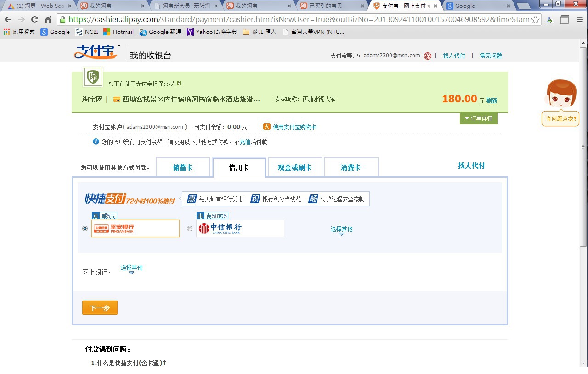
Task: Open the browser menu icon at the toolbar end
Action: point(579,20)
